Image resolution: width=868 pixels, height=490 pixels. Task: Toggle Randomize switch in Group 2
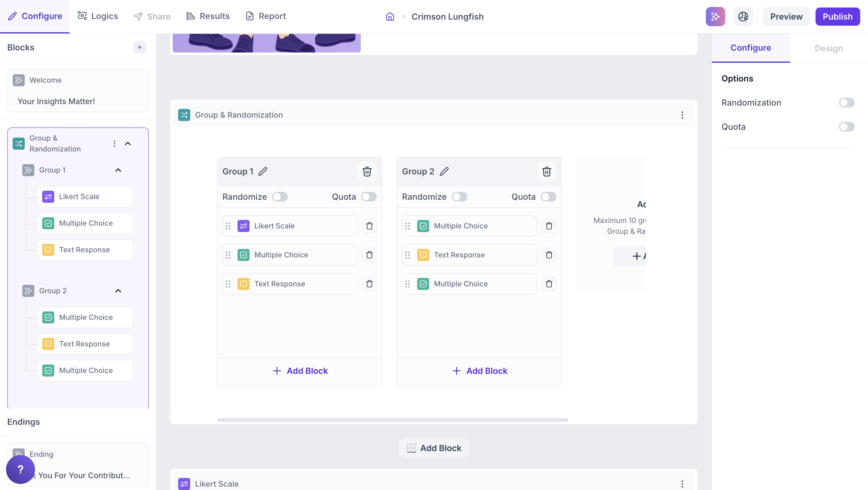pyautogui.click(x=459, y=197)
